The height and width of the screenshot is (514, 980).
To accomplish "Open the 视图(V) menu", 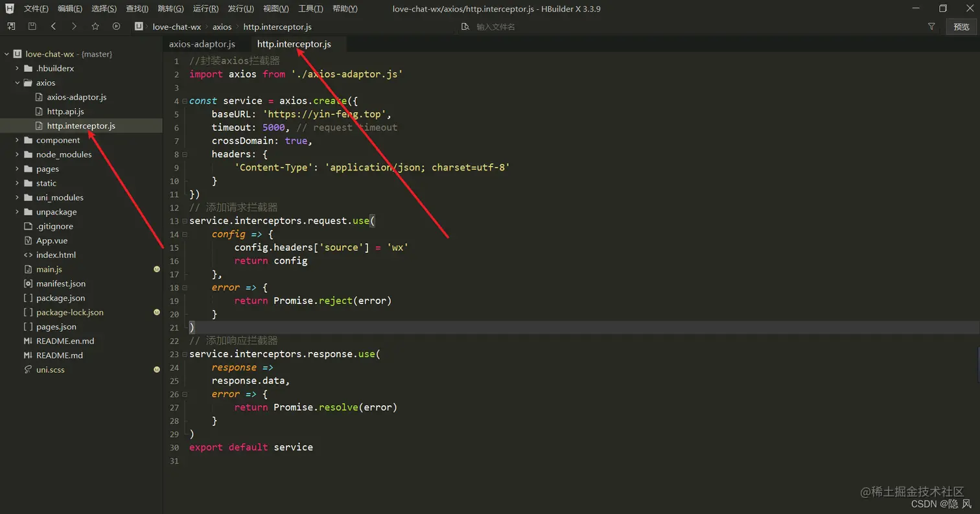I will 276,8.
